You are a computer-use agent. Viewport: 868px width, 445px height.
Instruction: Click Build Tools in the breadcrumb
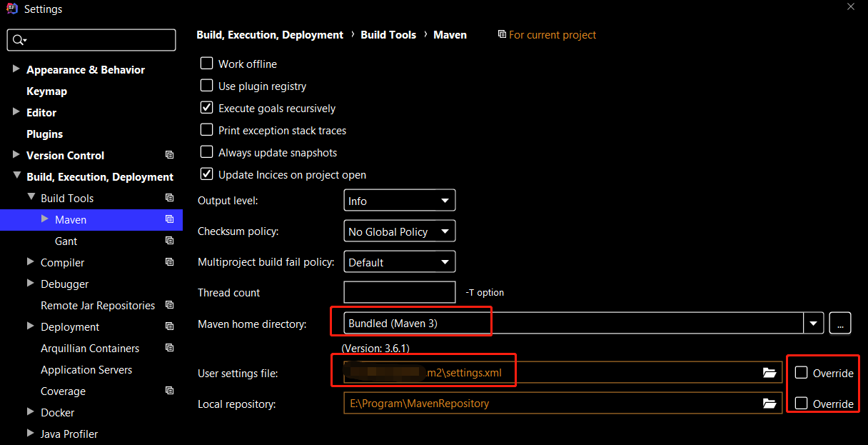point(388,35)
